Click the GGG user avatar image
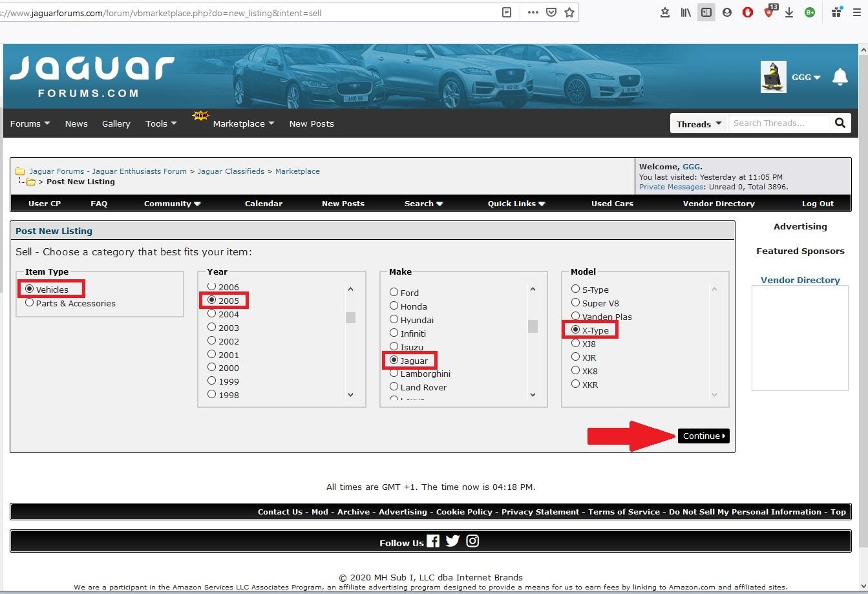Image resolution: width=868 pixels, height=594 pixels. [x=773, y=77]
